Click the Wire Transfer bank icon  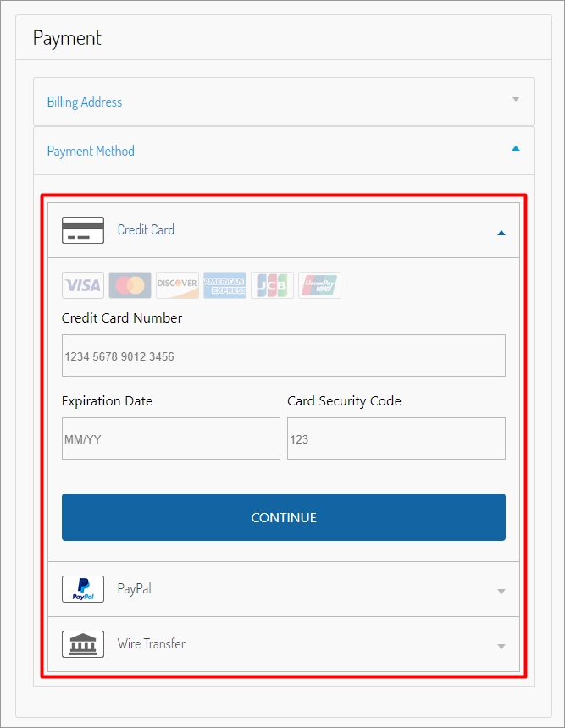click(x=83, y=644)
